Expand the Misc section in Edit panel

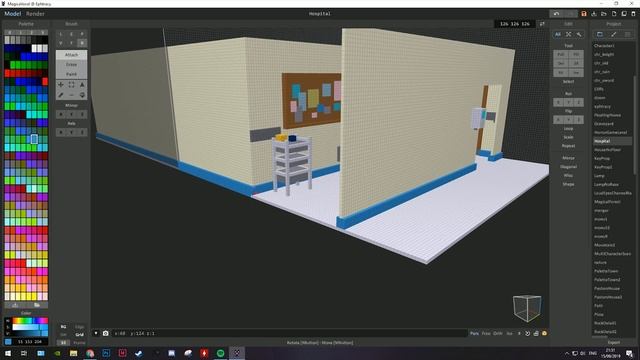(568, 176)
